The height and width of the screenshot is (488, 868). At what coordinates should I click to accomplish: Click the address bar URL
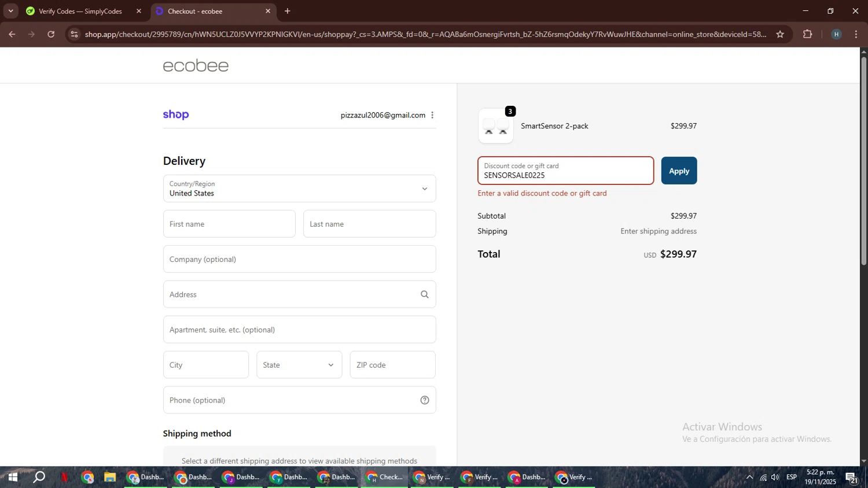pyautogui.click(x=425, y=34)
